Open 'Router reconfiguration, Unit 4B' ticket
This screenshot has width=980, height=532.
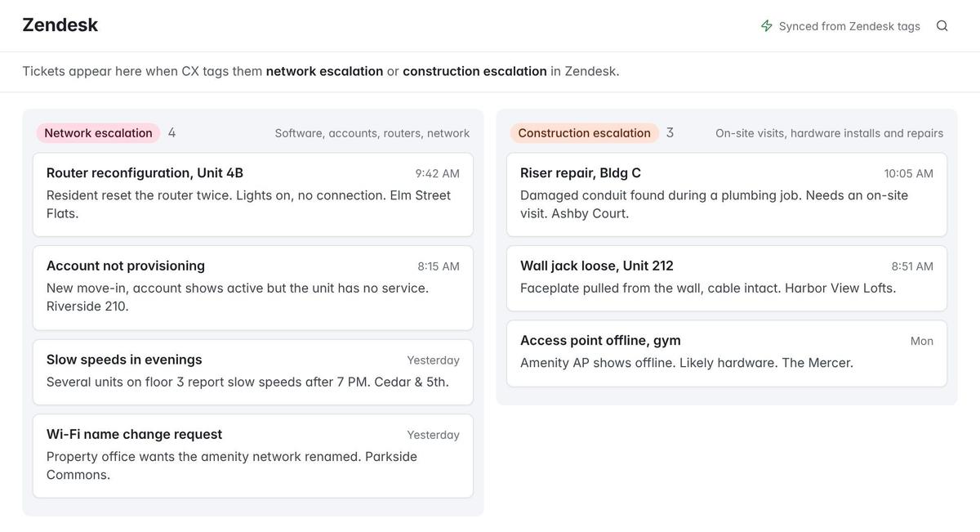pos(253,194)
